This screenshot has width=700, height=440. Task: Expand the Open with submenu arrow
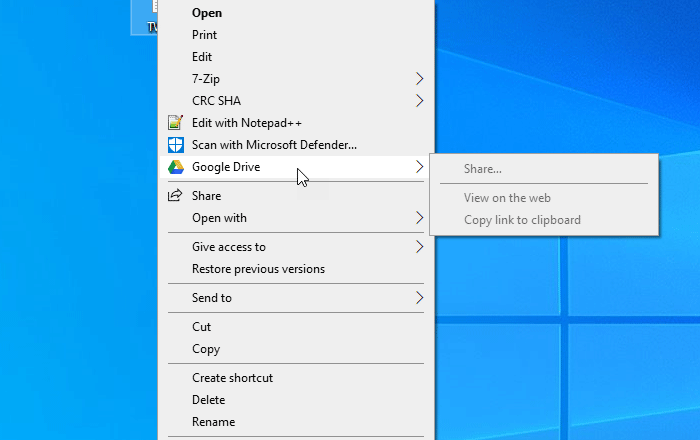[x=420, y=218]
